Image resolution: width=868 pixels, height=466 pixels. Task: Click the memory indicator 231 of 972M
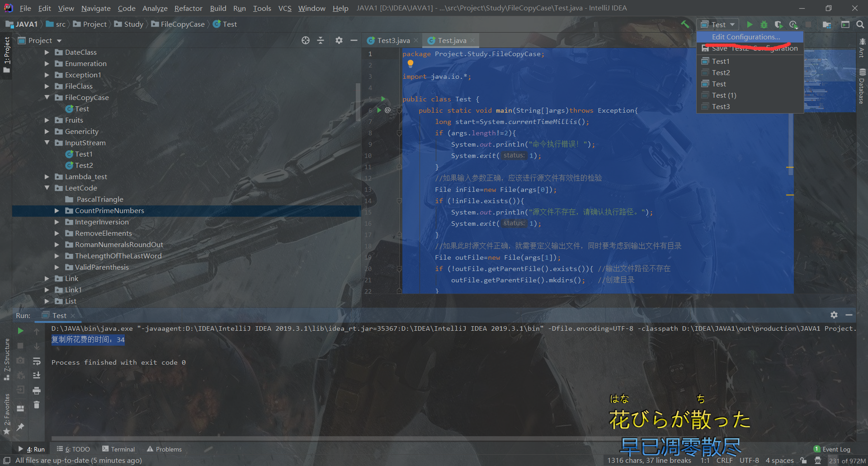[x=847, y=461]
